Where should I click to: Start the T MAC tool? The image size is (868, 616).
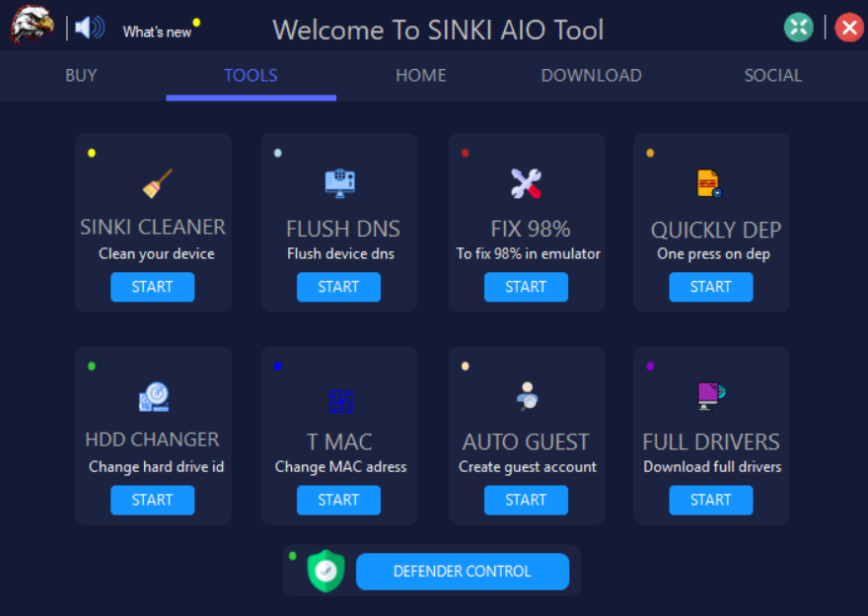(338, 500)
